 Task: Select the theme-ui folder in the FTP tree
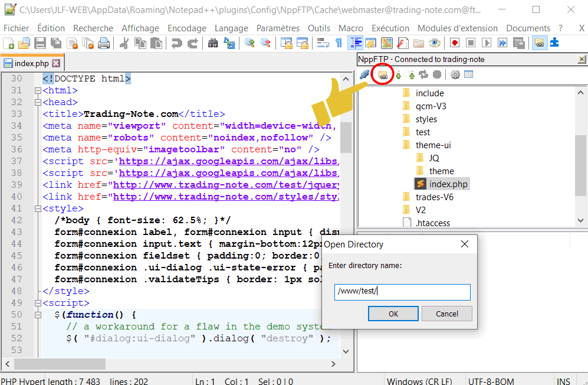[x=433, y=145]
